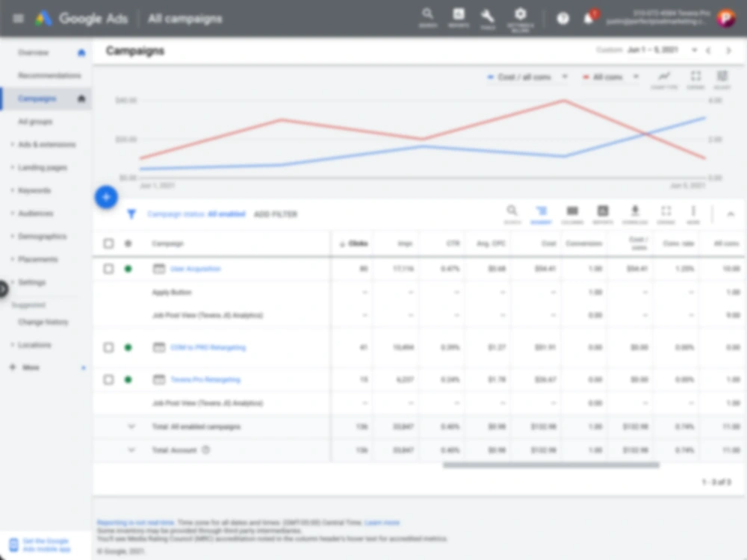
Task: Go to the next date range
Action: pos(728,51)
